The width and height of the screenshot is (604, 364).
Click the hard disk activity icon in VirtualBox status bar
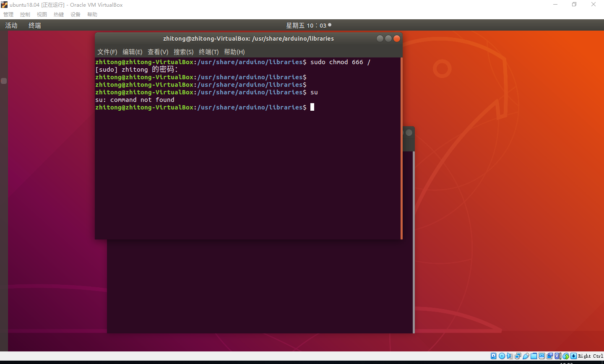pyautogui.click(x=494, y=356)
